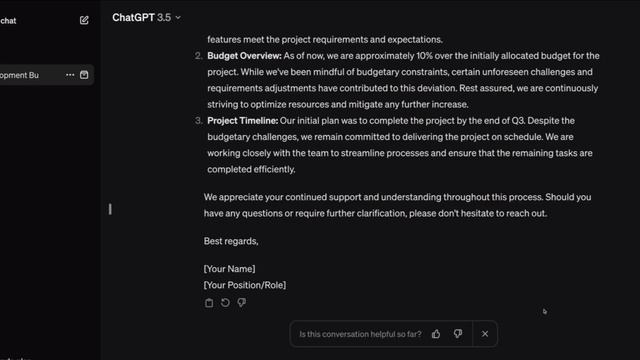
Task: Collapse sidebar using the vertical handle
Action: [110, 209]
